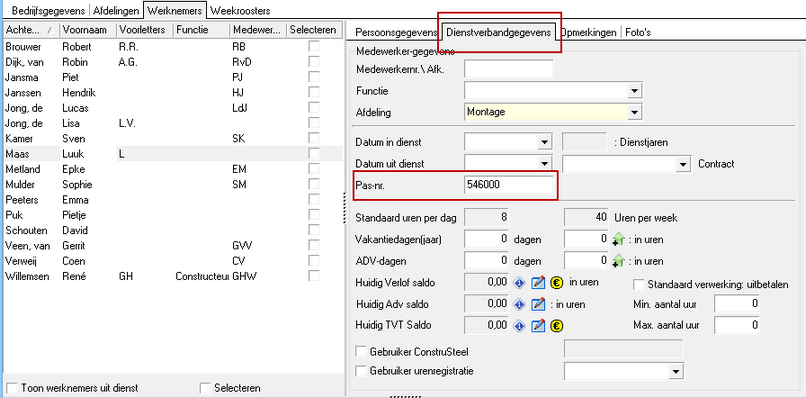Screen dimensions: 806x398
Task: Sort by Voorletters column header
Action: 144,30
